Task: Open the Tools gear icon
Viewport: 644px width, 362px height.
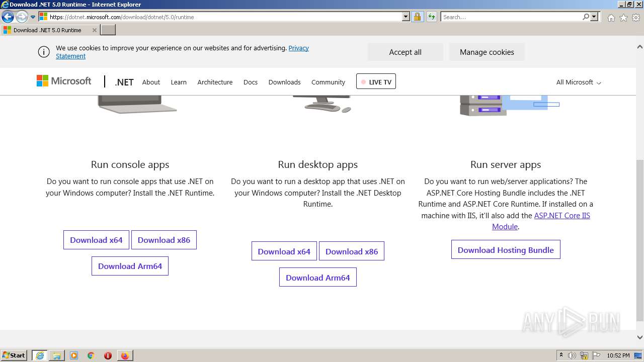Action: tap(636, 18)
